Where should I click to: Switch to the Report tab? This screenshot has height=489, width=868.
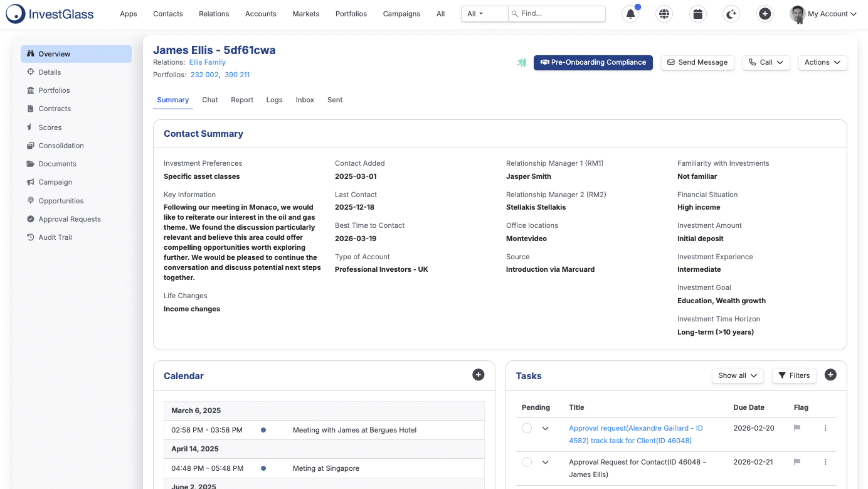[242, 100]
